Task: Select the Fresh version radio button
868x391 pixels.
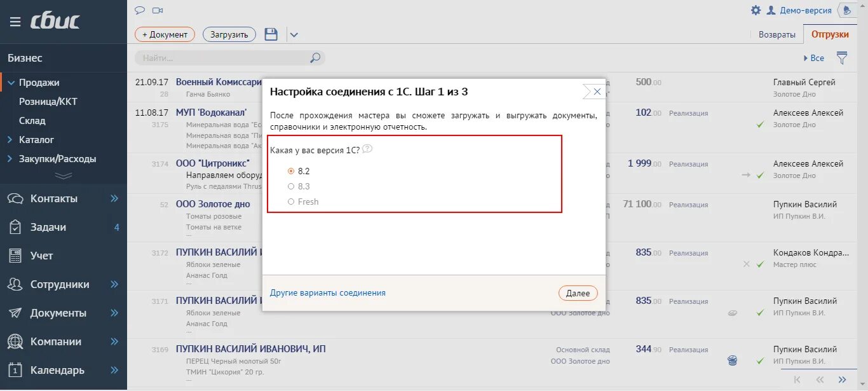Action: (291, 202)
